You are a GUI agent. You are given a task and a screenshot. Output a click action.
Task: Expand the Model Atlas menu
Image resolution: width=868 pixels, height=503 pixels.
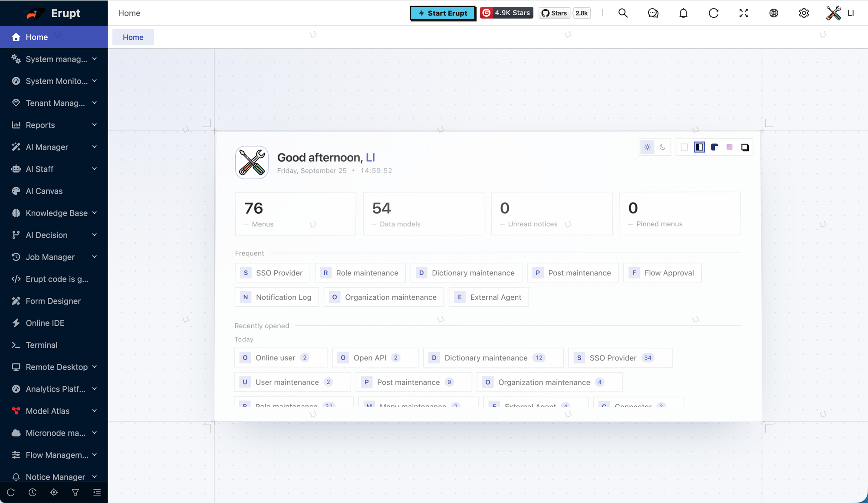pyautogui.click(x=54, y=411)
